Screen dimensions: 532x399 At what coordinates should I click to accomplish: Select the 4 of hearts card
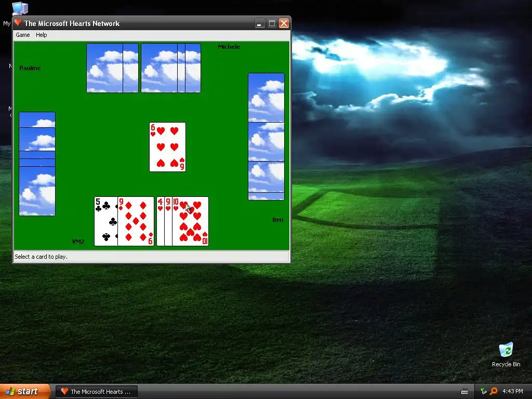[x=161, y=221]
